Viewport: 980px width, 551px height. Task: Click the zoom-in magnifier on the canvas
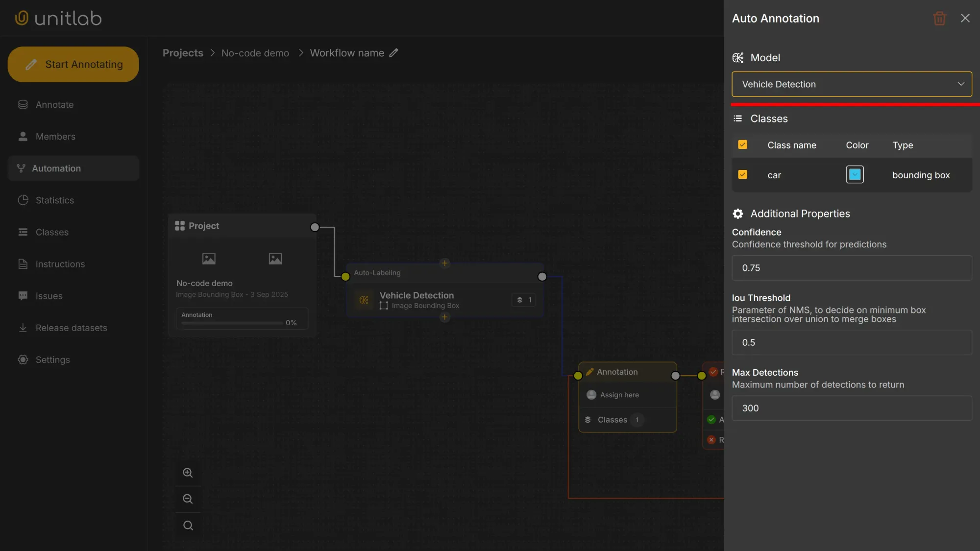(188, 472)
